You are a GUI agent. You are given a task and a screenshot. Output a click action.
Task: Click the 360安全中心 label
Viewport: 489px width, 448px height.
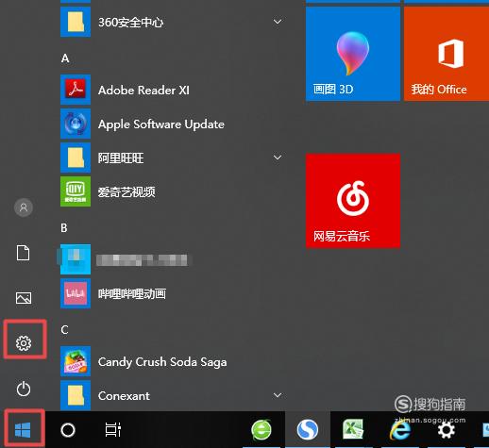point(131,22)
